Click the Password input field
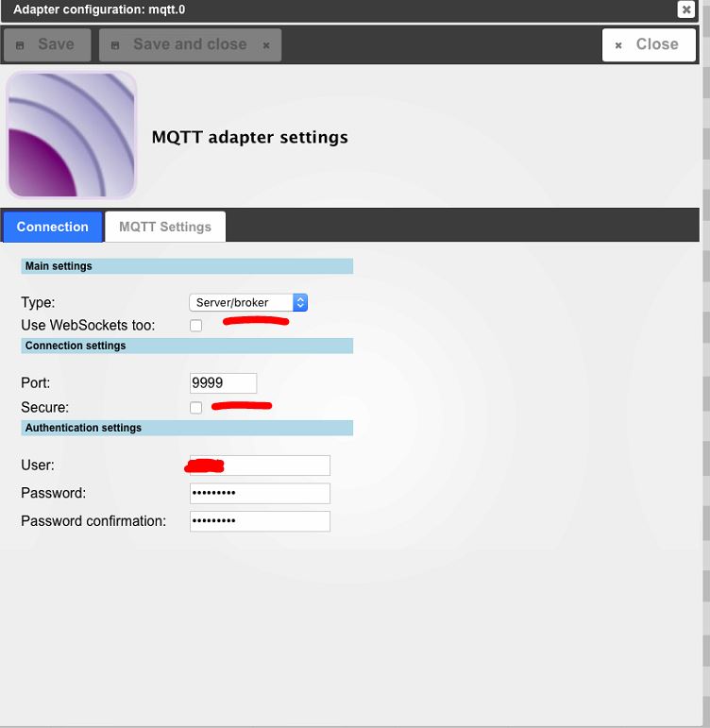Screen dimensions: 710x728 click(260, 493)
